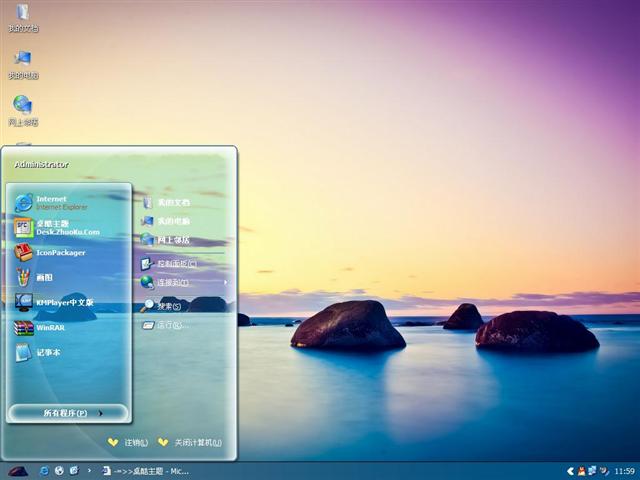Viewport: 640px width, 480px height.
Task: Select 我的文档 in Start menu right column
Action: coord(172,202)
